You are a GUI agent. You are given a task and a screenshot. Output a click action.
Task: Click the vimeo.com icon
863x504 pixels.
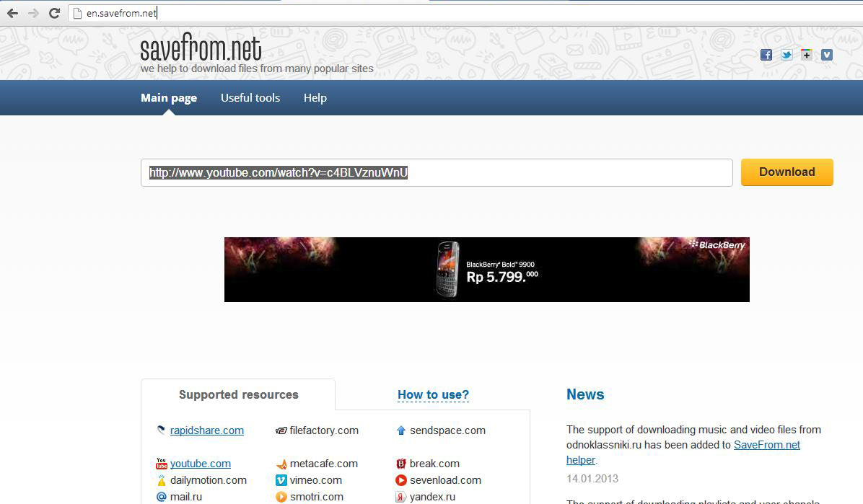[281, 480]
